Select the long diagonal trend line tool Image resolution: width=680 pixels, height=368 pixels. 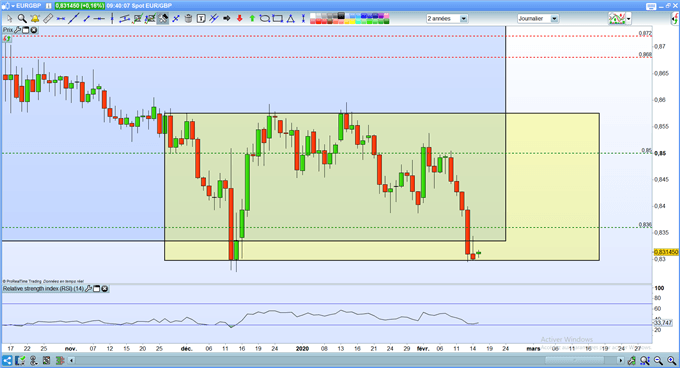(73, 19)
